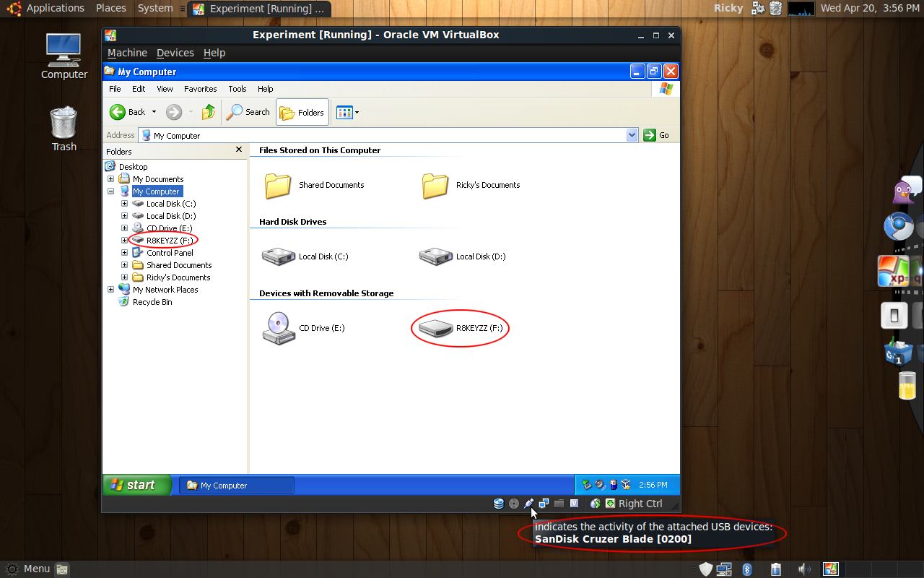
Task: Open the View menu
Action: 165,89
